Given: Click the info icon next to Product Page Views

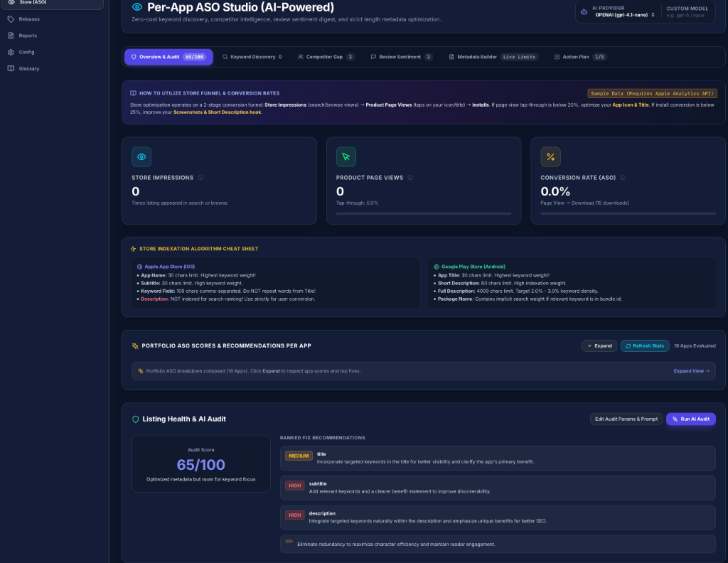Looking at the screenshot, I should 410,177.
